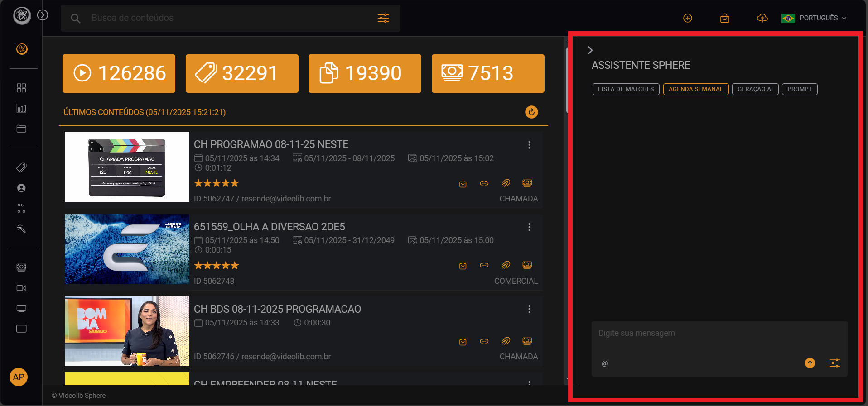The width and height of the screenshot is (868, 406).
Task: Select the GERAÇÃO AI tab
Action: (x=755, y=89)
